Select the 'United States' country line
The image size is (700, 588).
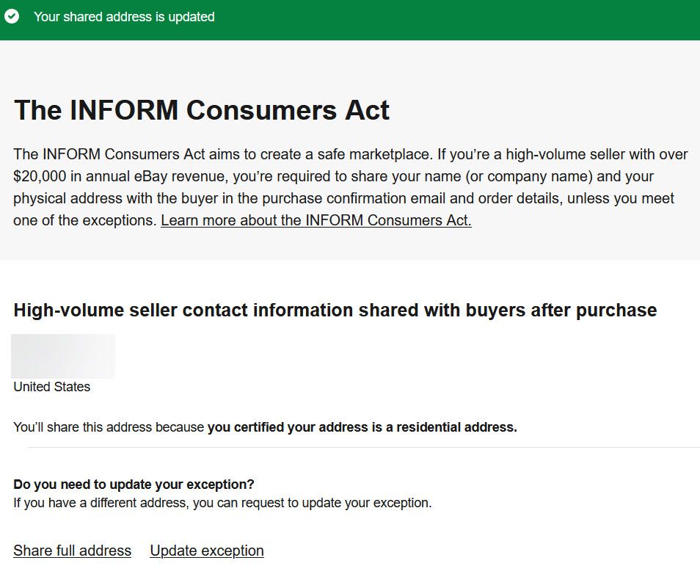[x=52, y=387]
